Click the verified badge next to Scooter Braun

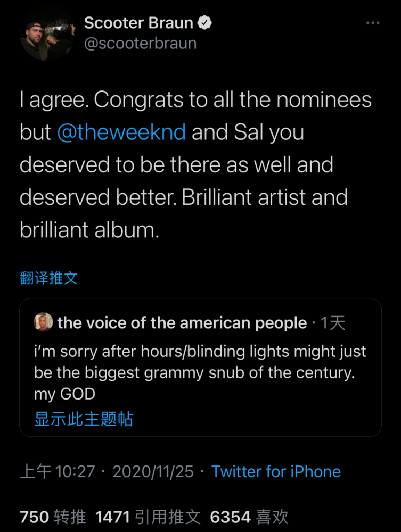pos(204,23)
